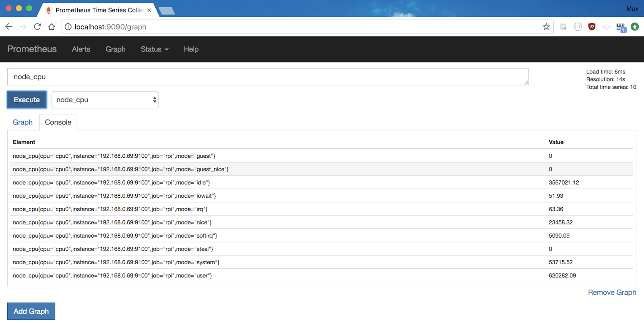644x323 pixels.
Task: Open the Alerts nav item
Action: click(81, 49)
